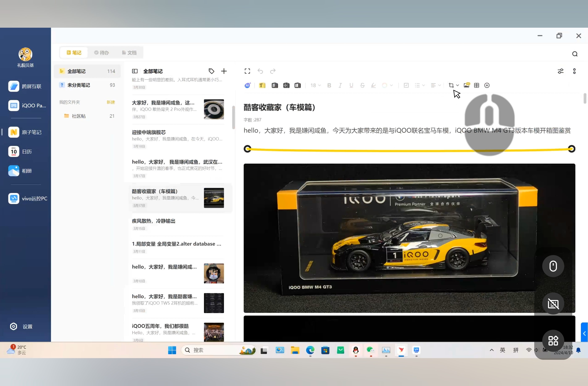The image size is (588, 386).
Task: Open the note 疾风散热，冷静输出
Action: click(178, 224)
